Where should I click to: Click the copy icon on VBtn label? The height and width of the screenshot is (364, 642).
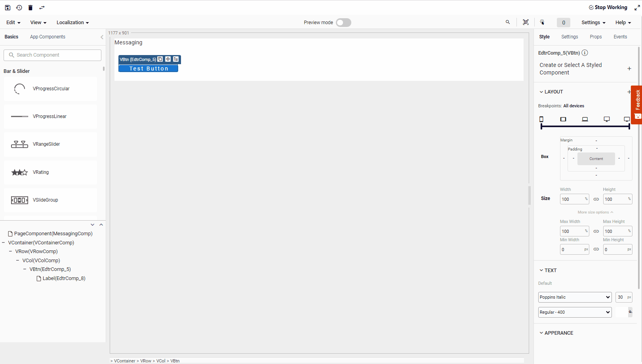click(x=160, y=59)
